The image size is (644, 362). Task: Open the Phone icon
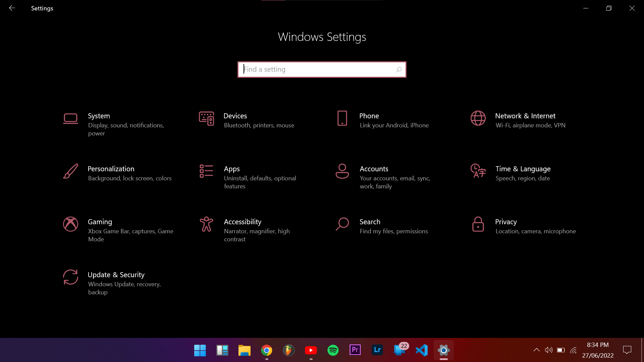(x=342, y=118)
